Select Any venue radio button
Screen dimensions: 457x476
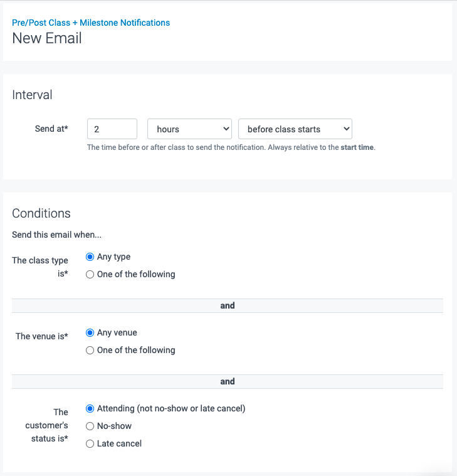pos(90,333)
